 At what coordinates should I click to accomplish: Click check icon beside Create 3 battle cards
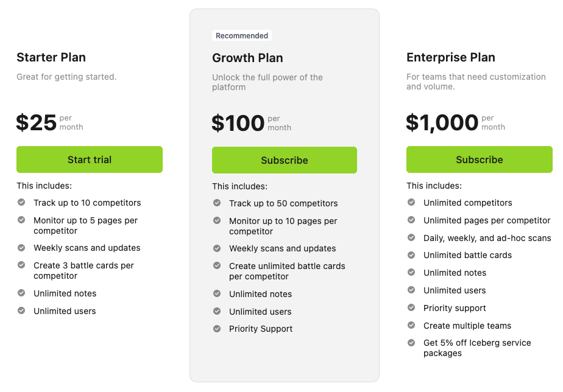21,265
